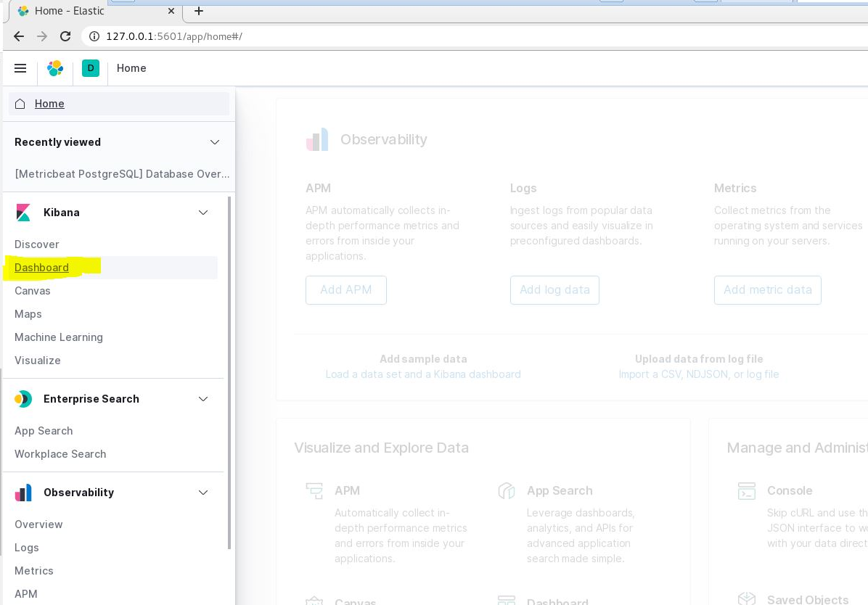Click the browser forward arrow

42,36
